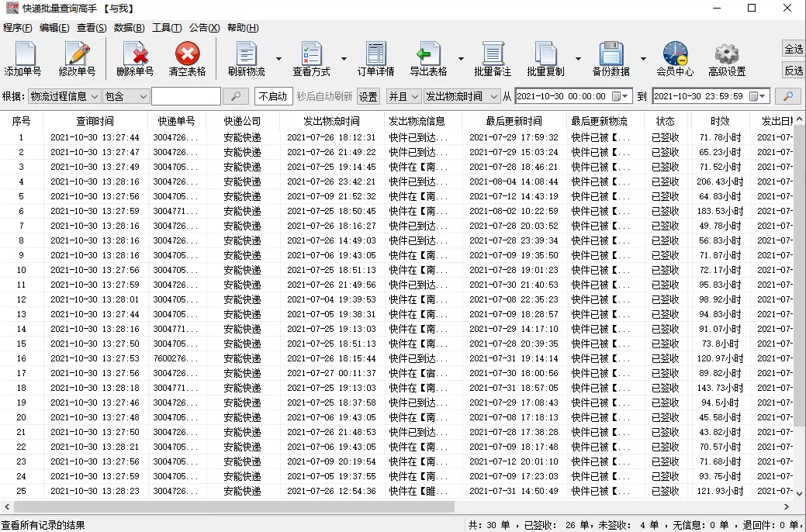
Task: Sort by 发出物流时间 column header
Action: click(x=331, y=121)
